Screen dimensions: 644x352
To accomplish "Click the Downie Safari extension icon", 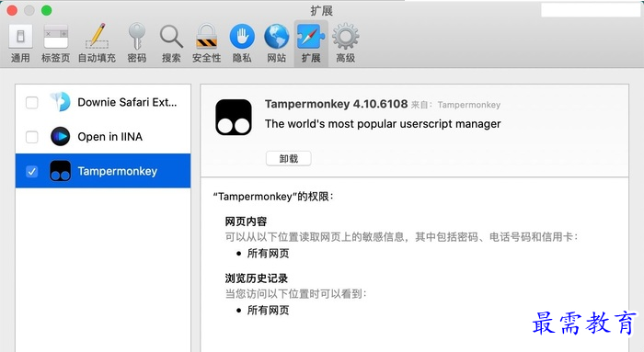I will click(60, 102).
